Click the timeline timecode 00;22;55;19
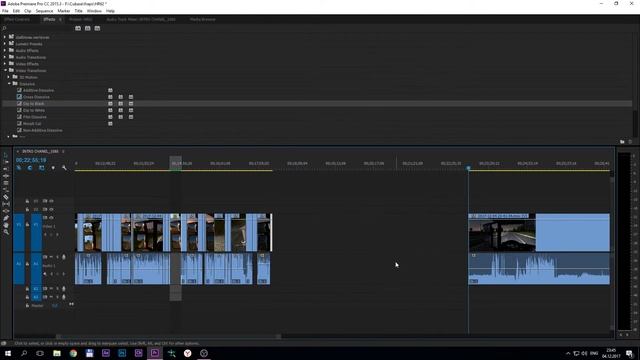640x360 pixels. [x=31, y=160]
